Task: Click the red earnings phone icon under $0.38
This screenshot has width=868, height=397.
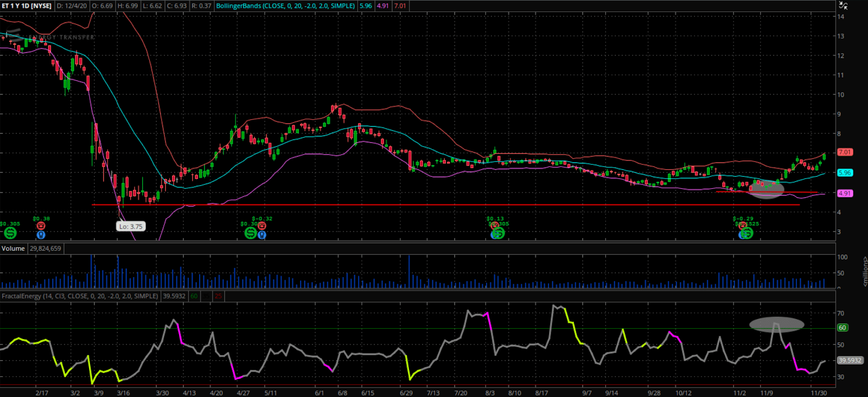Action: [41, 226]
